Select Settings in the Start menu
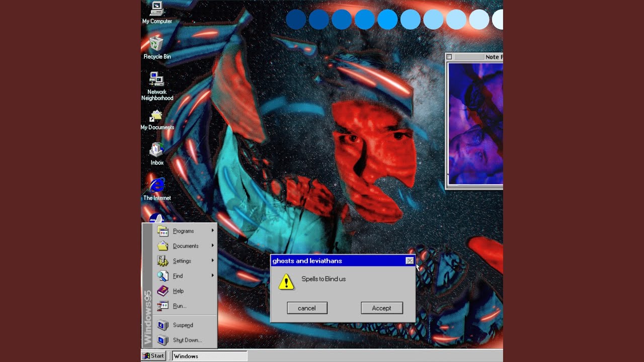Screen dimensions: 644x362 coord(185,261)
